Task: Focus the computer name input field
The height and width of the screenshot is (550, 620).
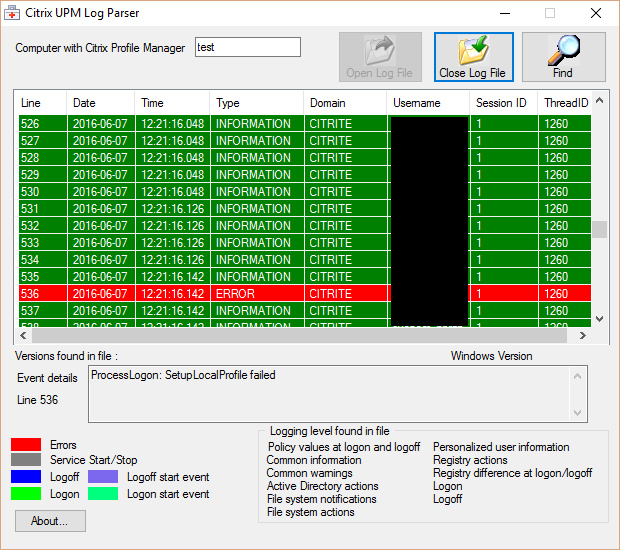Action: coord(248,47)
